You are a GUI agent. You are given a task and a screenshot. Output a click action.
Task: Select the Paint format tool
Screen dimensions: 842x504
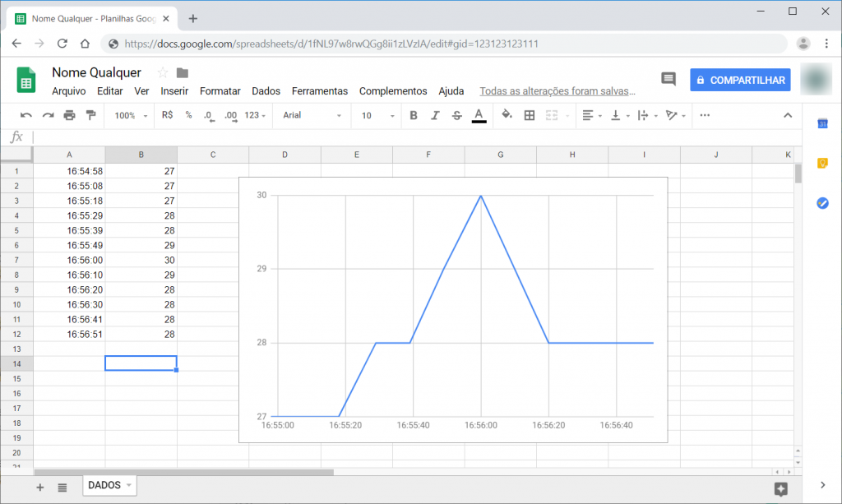pos(90,115)
